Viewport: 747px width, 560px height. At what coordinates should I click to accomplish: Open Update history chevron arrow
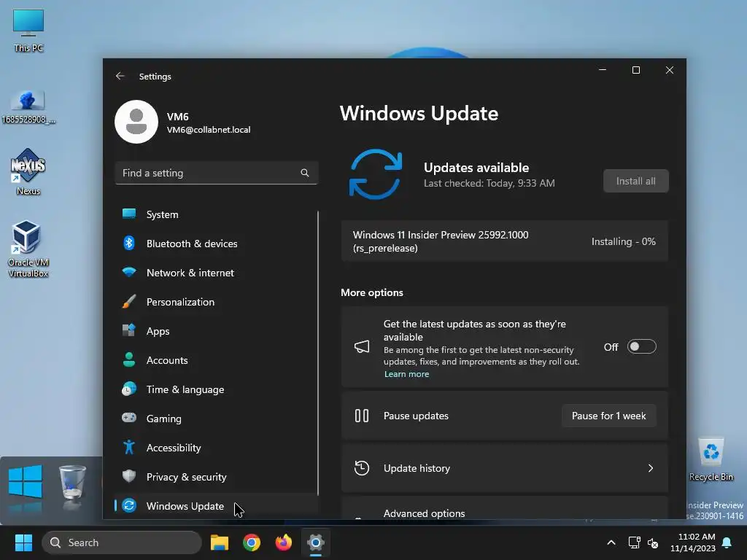click(651, 468)
